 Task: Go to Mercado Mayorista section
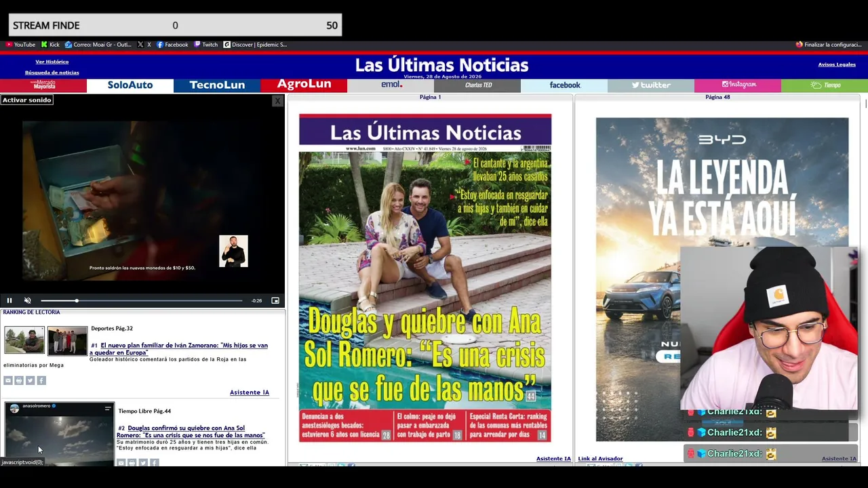pos(43,85)
